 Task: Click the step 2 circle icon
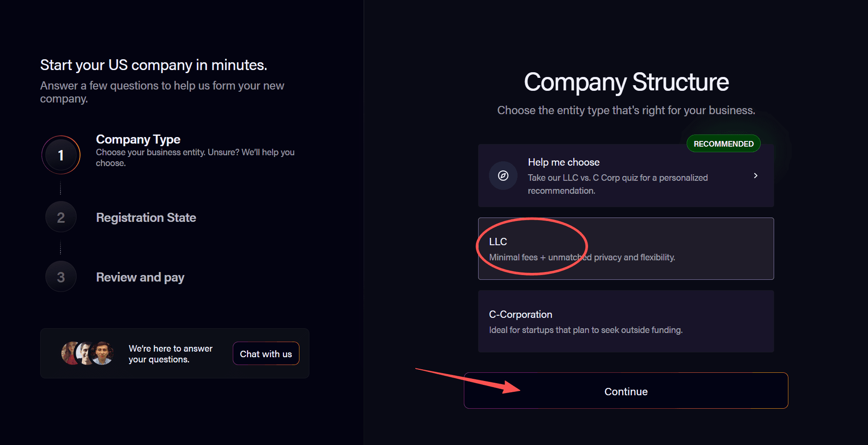[61, 217]
